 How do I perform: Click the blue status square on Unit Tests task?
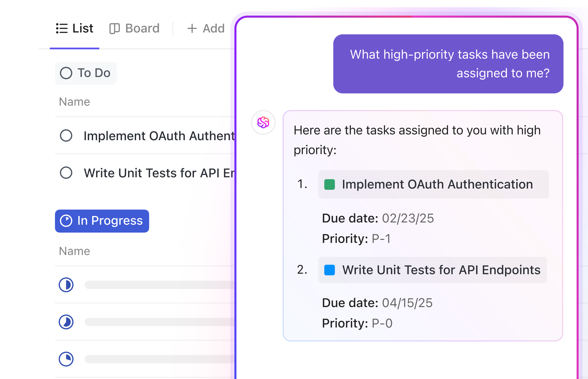click(330, 270)
